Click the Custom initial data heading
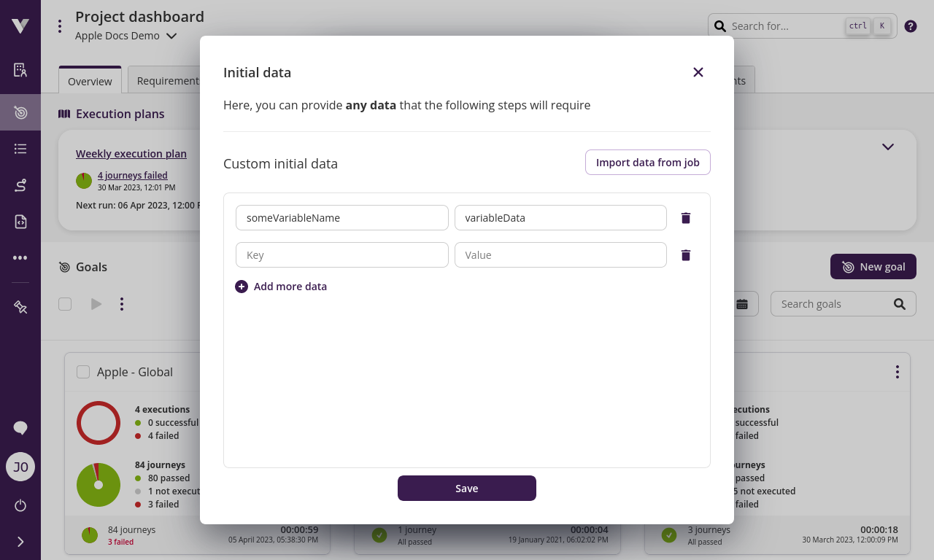This screenshot has width=934, height=560. click(280, 164)
